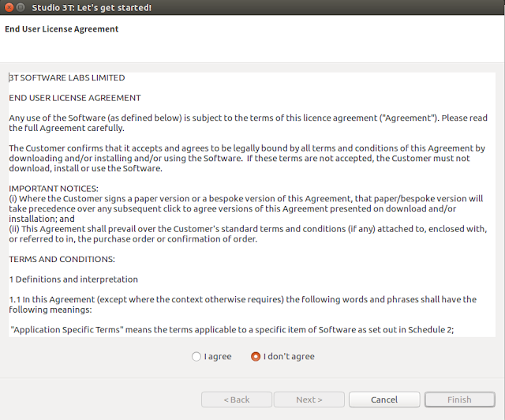Click the "Studio 3T: Let's get started!" title
Image resolution: width=505 pixels, height=420 pixels.
tap(92, 7)
